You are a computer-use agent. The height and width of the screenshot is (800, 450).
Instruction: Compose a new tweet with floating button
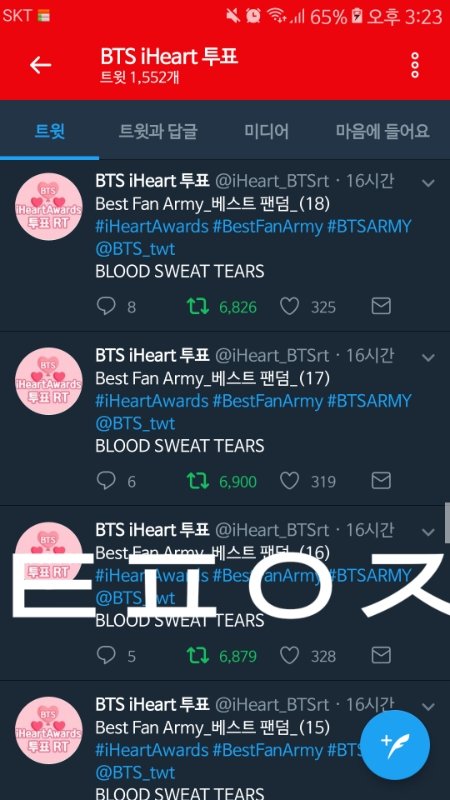click(x=395, y=744)
